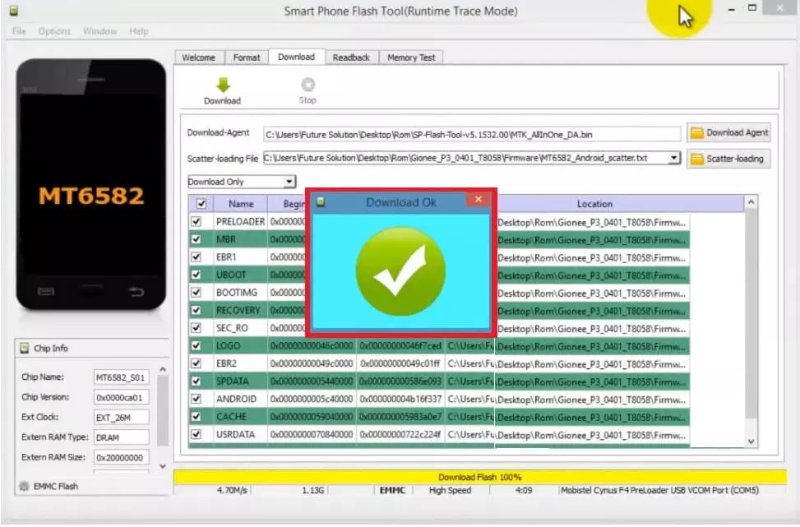Click the Extern RAM Size field 0x20000000

[121, 458]
